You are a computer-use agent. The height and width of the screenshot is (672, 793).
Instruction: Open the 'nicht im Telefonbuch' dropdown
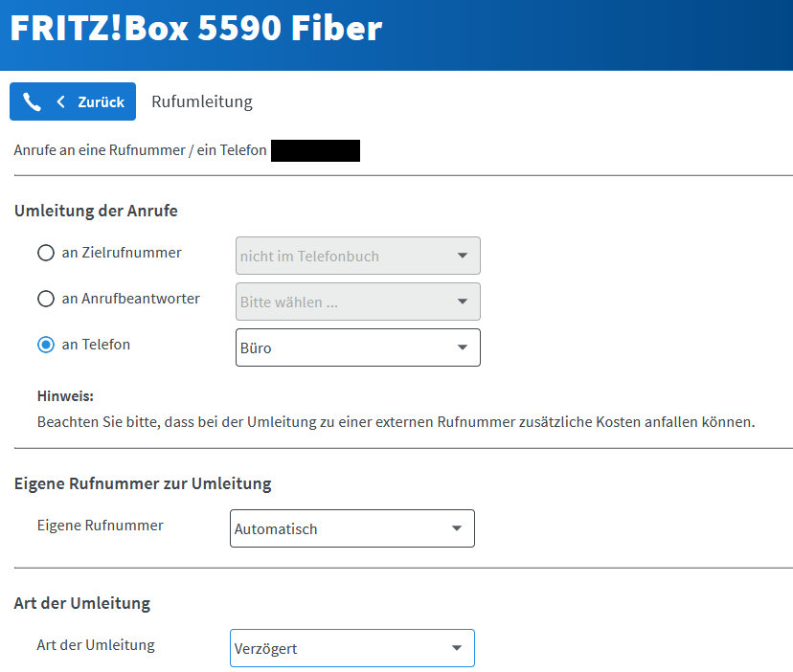click(357, 256)
